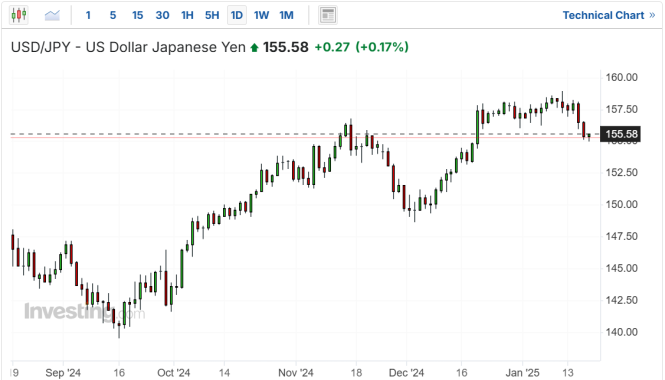The height and width of the screenshot is (380, 665).
Task: Click the Dec '24 date axis label
Action: (x=406, y=373)
